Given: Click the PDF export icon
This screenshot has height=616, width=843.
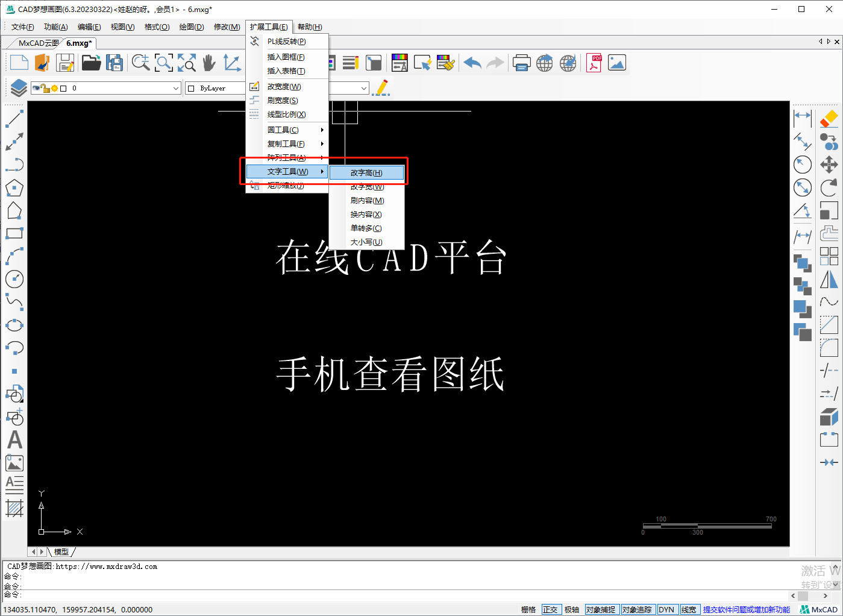Looking at the screenshot, I should point(594,63).
